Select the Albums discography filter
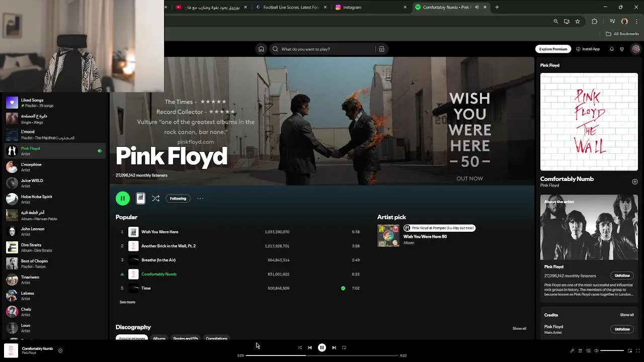This screenshot has height=362, width=644. (159, 338)
